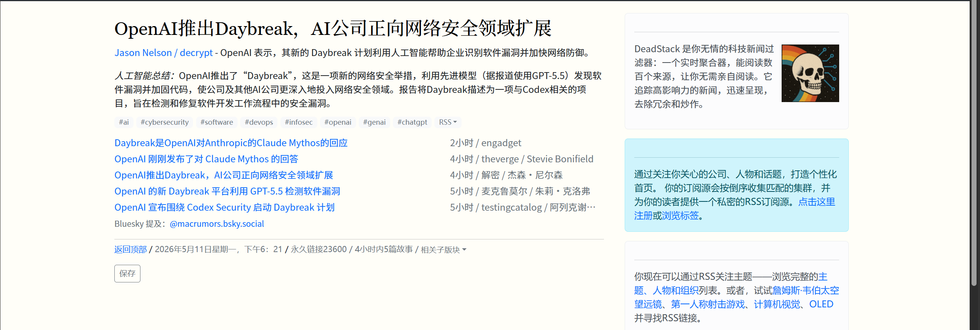Click the 返回顶部 link
This screenshot has width=980, height=330.
tap(130, 249)
